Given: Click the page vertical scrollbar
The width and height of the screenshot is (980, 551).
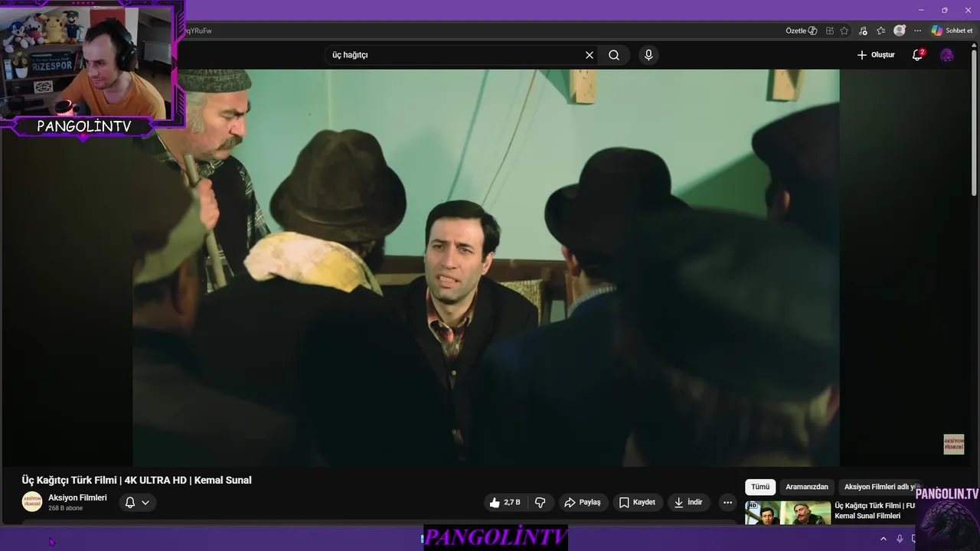Looking at the screenshot, I should tap(974, 122).
